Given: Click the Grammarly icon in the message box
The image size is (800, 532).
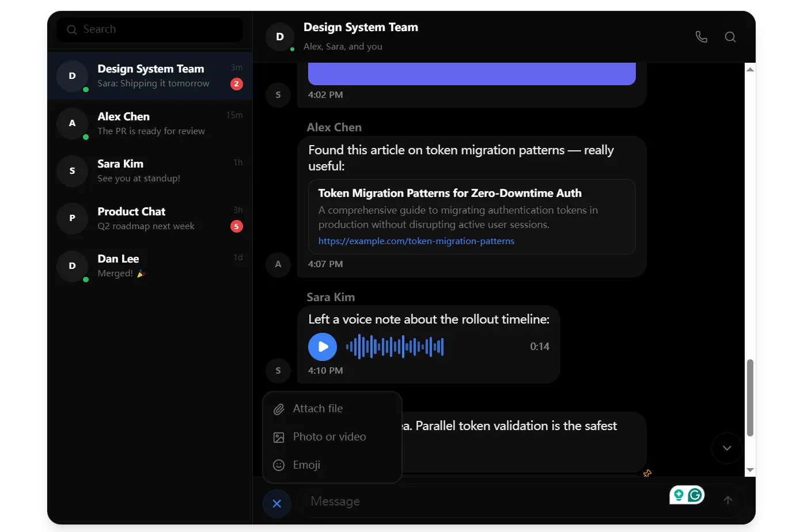Looking at the screenshot, I should point(695,495).
